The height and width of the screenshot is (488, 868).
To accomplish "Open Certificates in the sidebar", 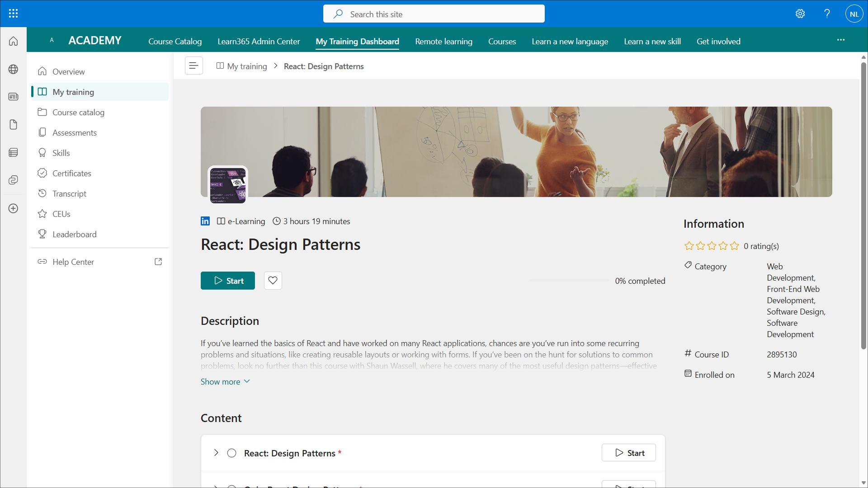I will pos(71,173).
